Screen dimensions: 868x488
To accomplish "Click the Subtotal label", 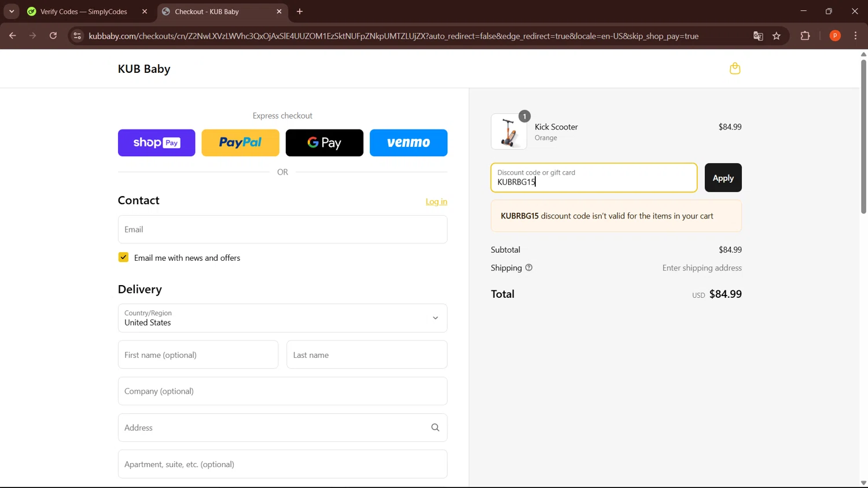I will 505,250.
